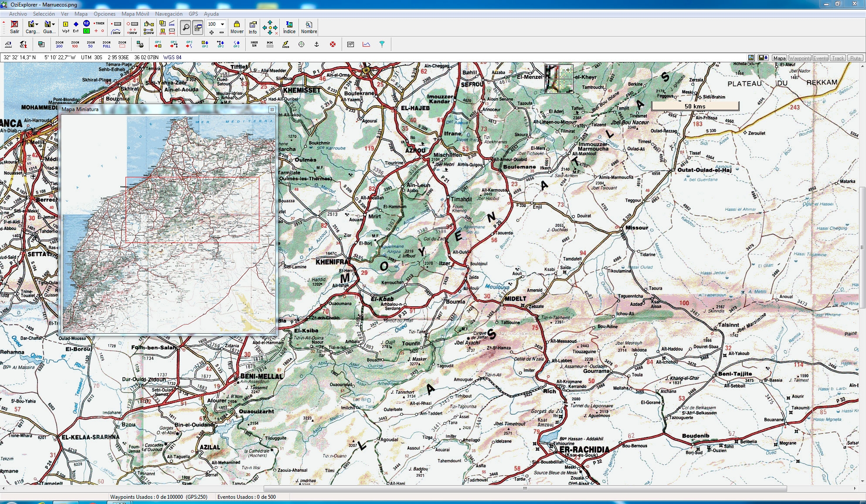Select the blue 12 map feature tool
Viewport: 866px width, 504px height.
[86, 23]
